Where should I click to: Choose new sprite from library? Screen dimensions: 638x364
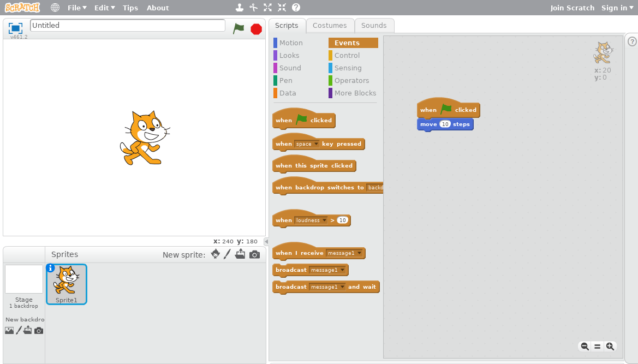pyautogui.click(x=216, y=254)
